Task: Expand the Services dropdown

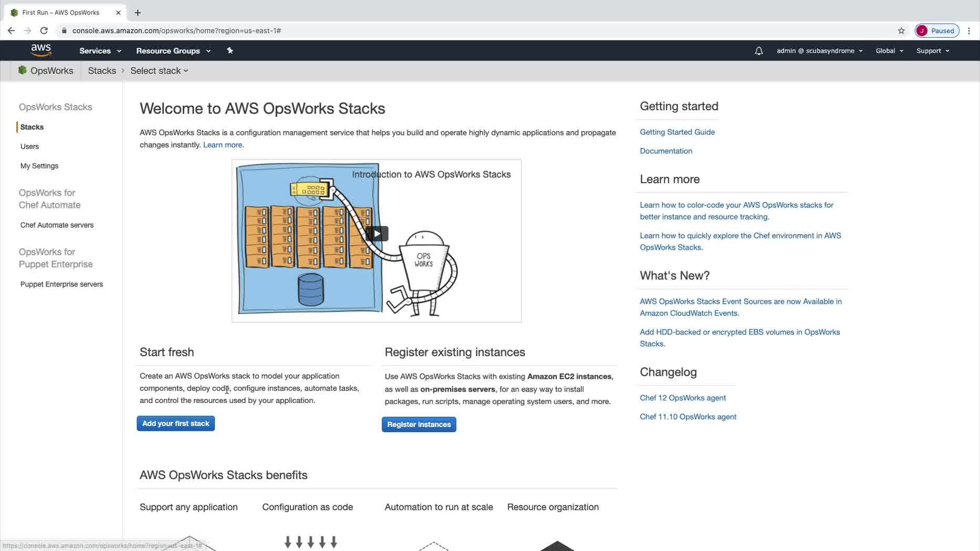Action: tap(100, 51)
